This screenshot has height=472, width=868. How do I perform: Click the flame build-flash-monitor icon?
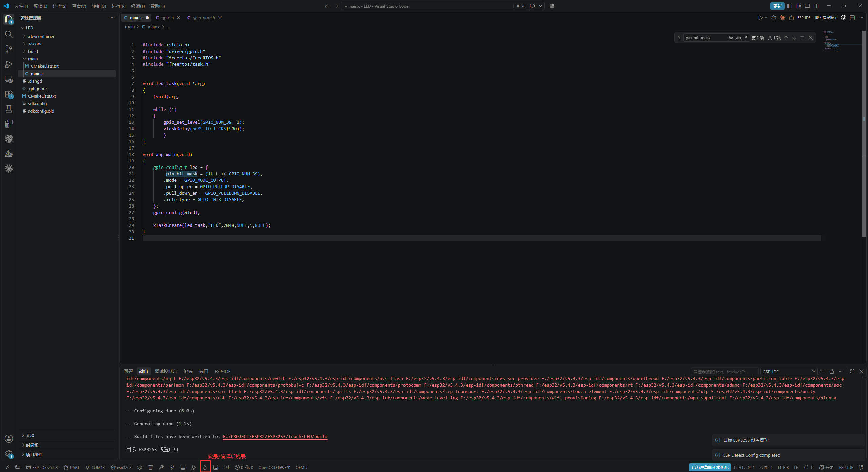click(205, 467)
